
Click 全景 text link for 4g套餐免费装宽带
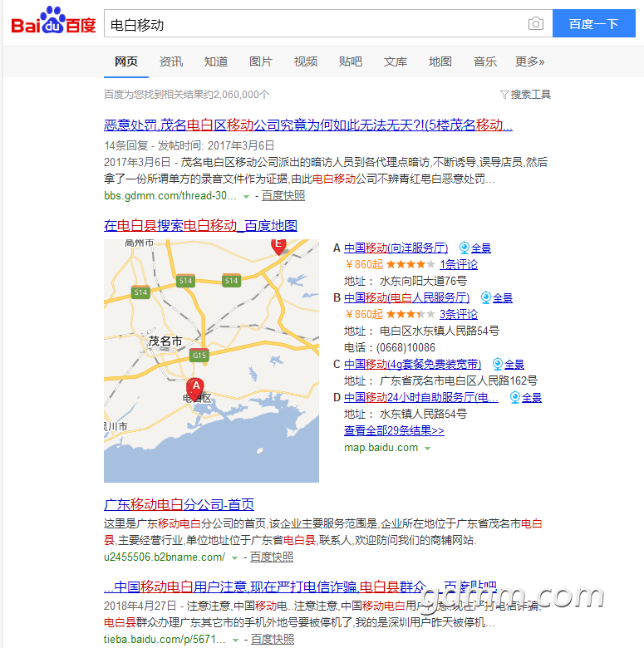[x=514, y=365]
